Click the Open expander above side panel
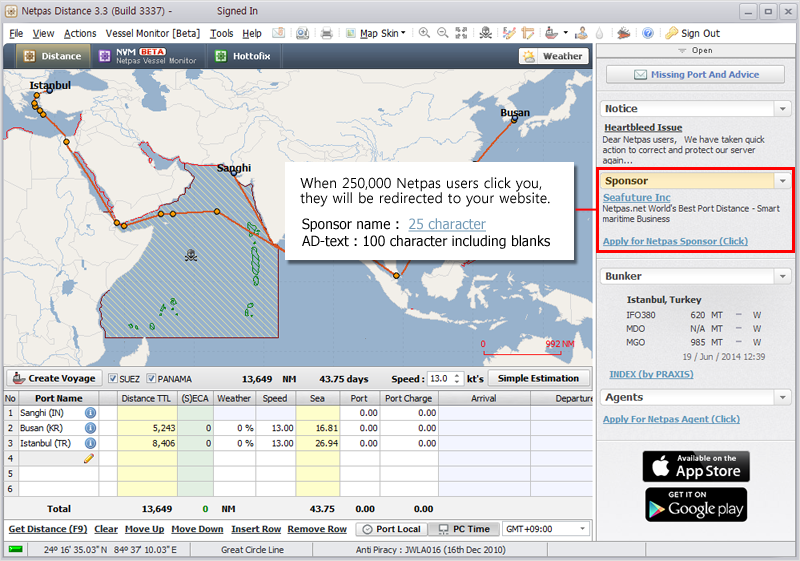The height and width of the screenshot is (561, 800). point(695,50)
